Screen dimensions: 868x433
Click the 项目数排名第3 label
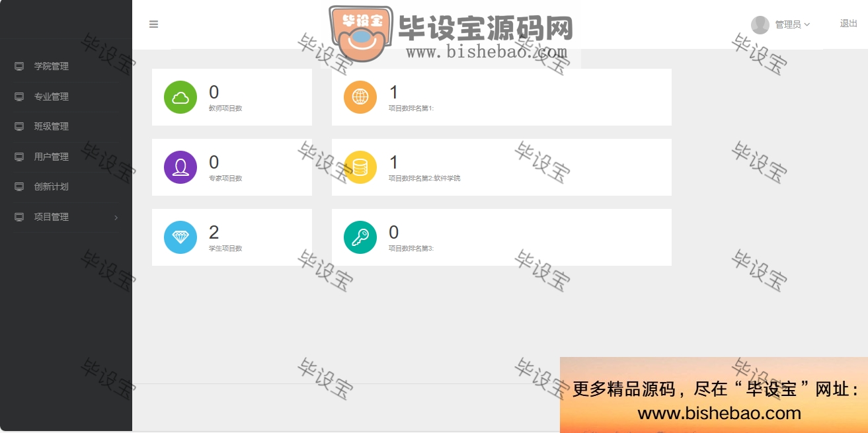[411, 249]
